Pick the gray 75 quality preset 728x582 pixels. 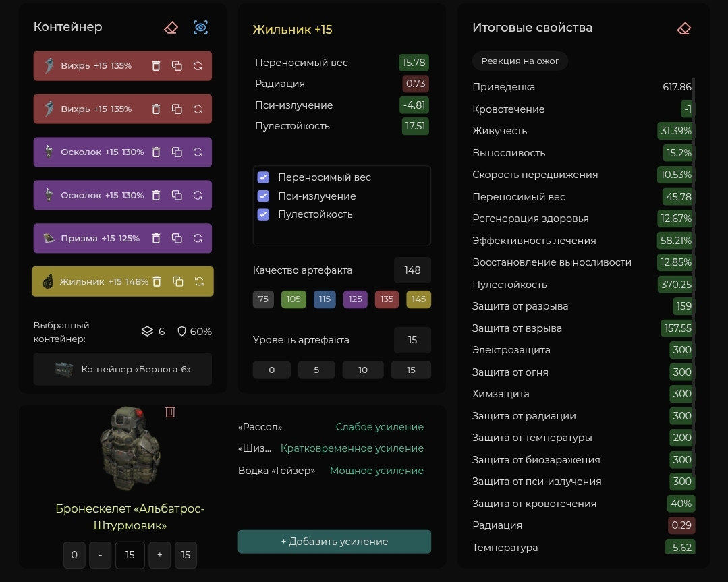pos(263,299)
